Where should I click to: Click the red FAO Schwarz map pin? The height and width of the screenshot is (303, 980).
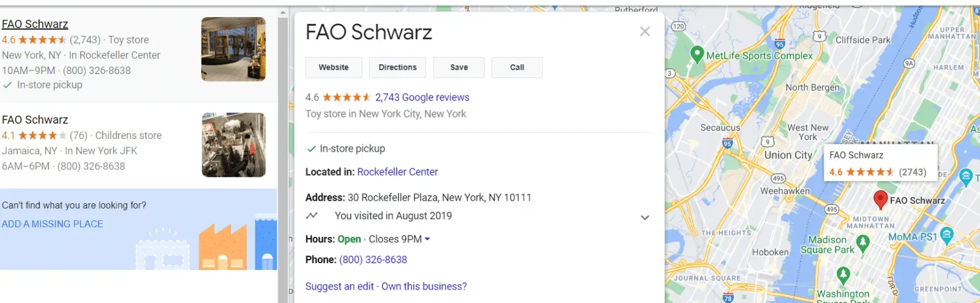880,199
